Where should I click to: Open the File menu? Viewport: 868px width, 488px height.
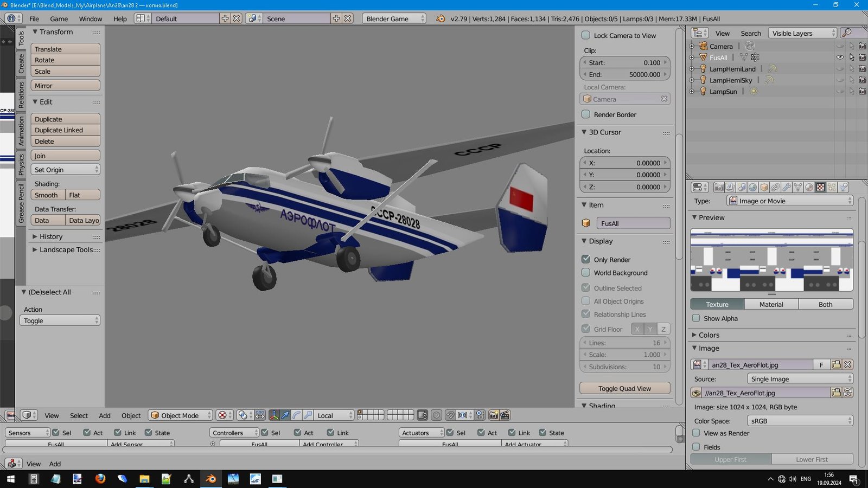(34, 18)
